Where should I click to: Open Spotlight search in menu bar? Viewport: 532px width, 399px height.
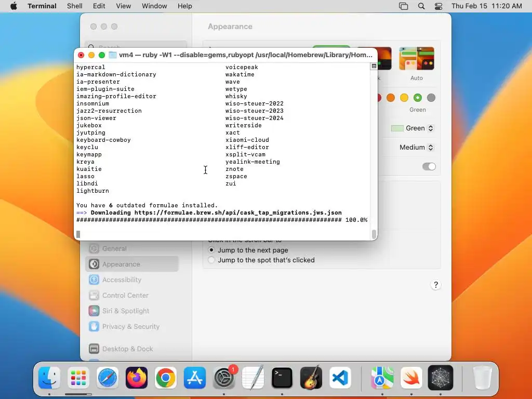(x=421, y=6)
